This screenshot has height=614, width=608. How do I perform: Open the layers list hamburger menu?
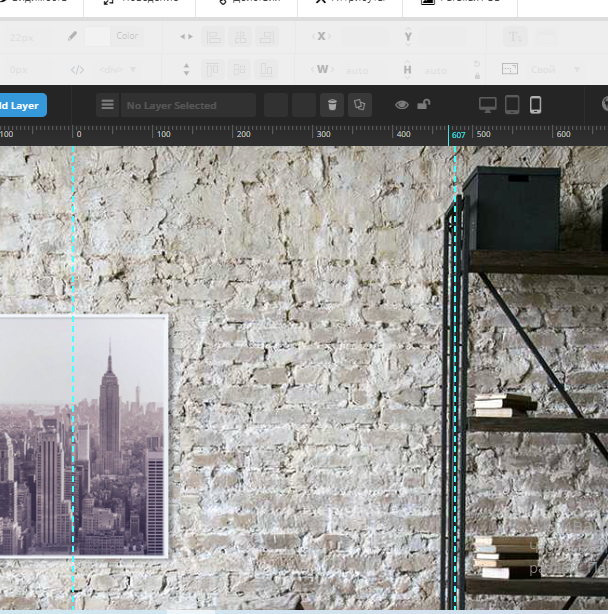pos(108,105)
